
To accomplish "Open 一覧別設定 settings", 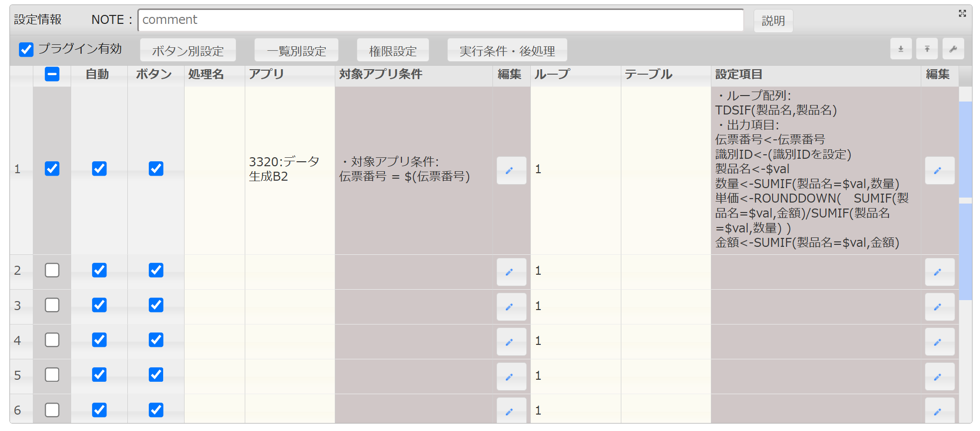I will coord(296,50).
